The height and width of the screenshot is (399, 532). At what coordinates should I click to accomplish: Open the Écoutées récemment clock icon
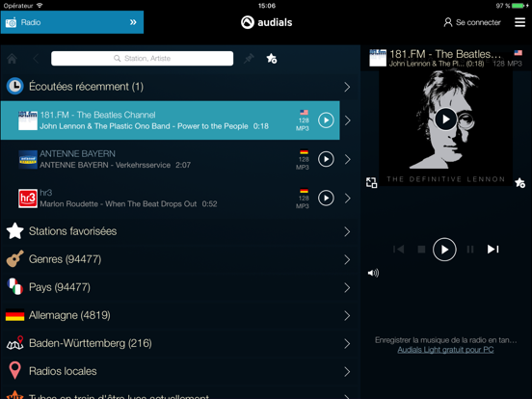click(x=14, y=86)
